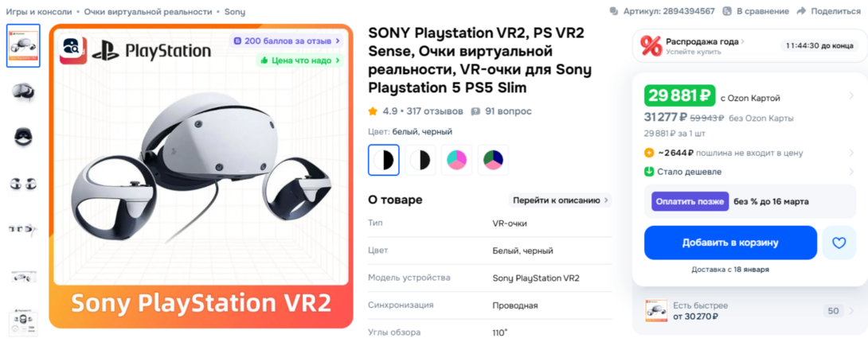Click the red percent sale icon
The width and height of the screenshot is (868, 342).
click(651, 46)
